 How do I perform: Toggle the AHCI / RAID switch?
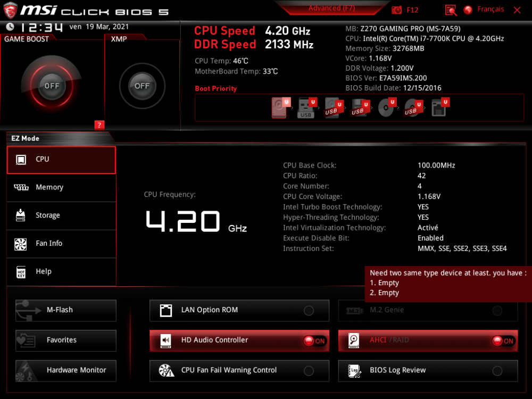(x=503, y=341)
